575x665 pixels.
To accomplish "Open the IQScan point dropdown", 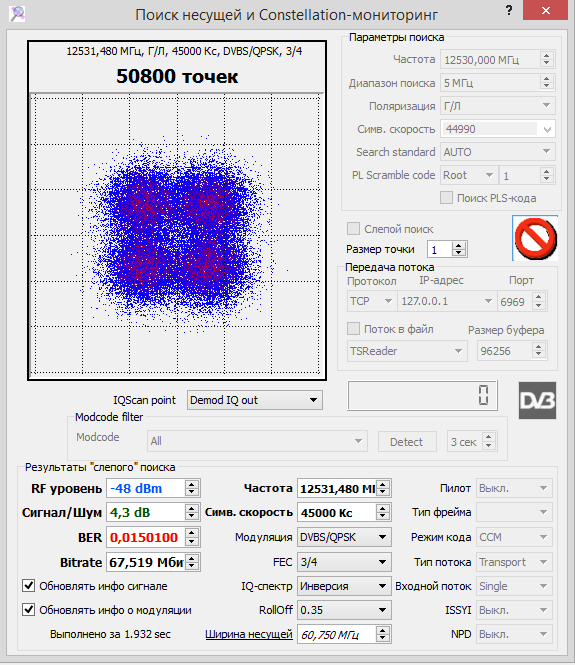I will click(x=255, y=400).
